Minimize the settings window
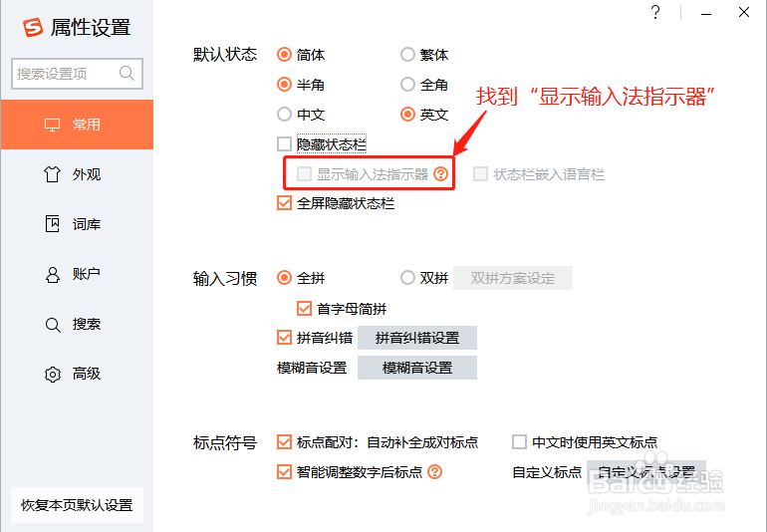Viewport: 767px width, 532px height. (x=706, y=13)
